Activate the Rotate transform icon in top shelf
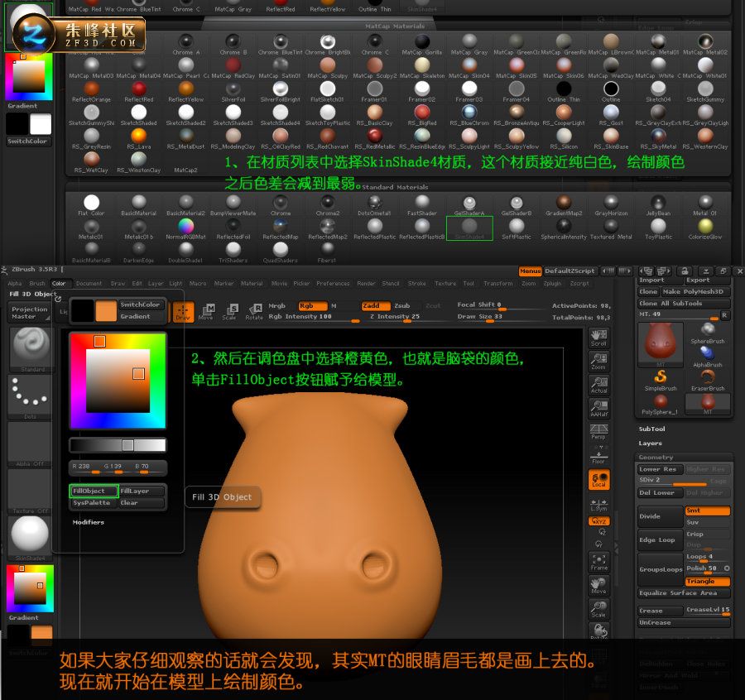Image resolution: width=745 pixels, height=700 pixels. pos(254,312)
